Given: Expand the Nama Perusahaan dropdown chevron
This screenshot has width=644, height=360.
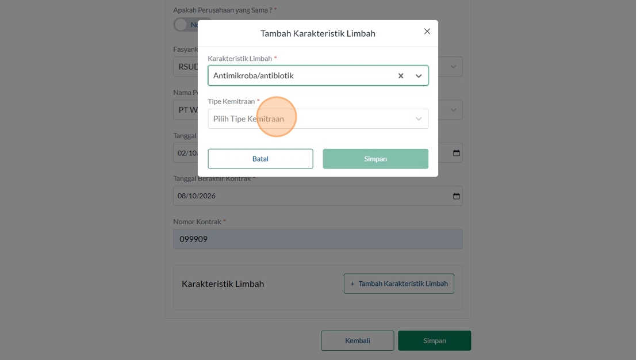Looking at the screenshot, I should (x=454, y=110).
